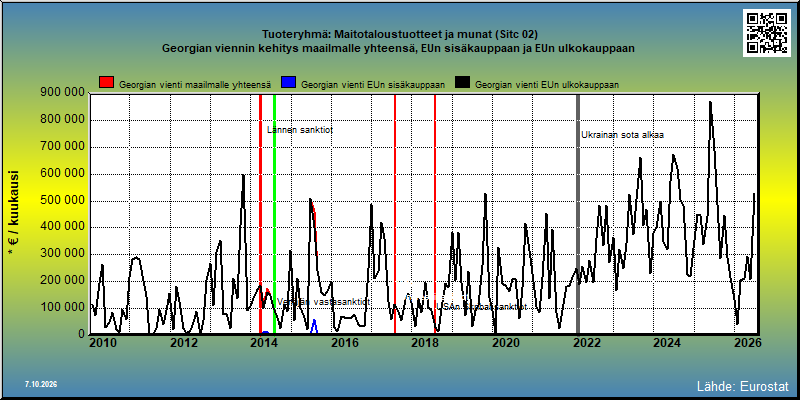Click the y-axis value 0
Viewport: 800px width, 400px height.
pyautogui.click(x=81, y=334)
